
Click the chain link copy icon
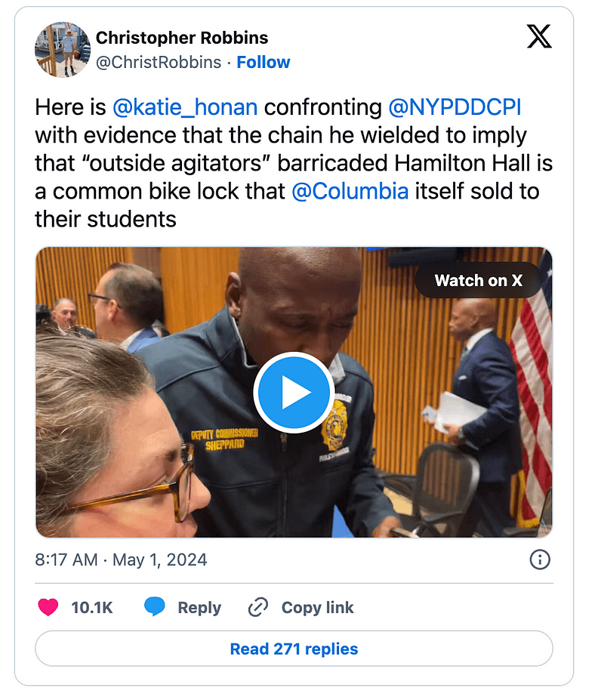[258, 607]
